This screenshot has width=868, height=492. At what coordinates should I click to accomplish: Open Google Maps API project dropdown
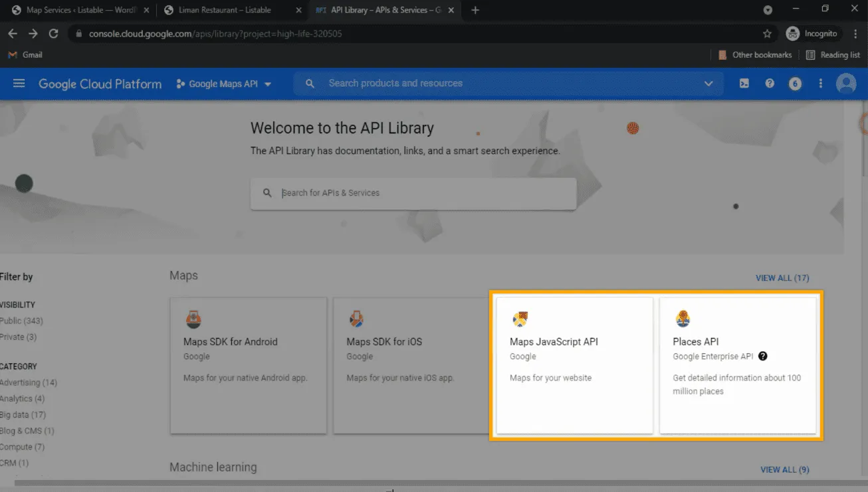point(224,84)
